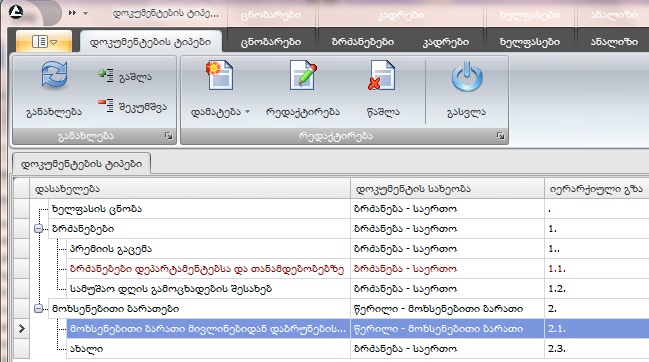649x362 pixels.
Task: Collapse the მოხსენებითი ბარათები tree node
Action: click(x=38, y=309)
